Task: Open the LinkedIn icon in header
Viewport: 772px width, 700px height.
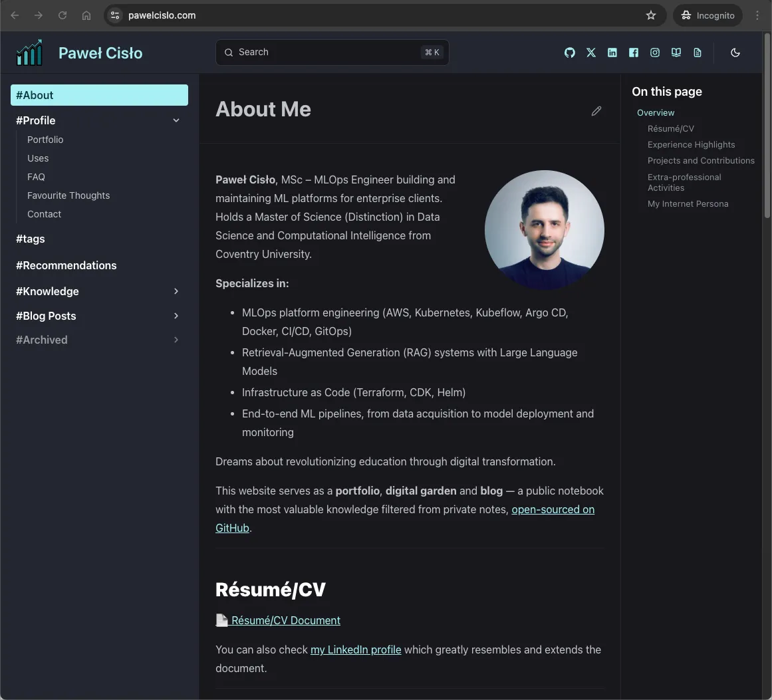Action: [x=612, y=53]
